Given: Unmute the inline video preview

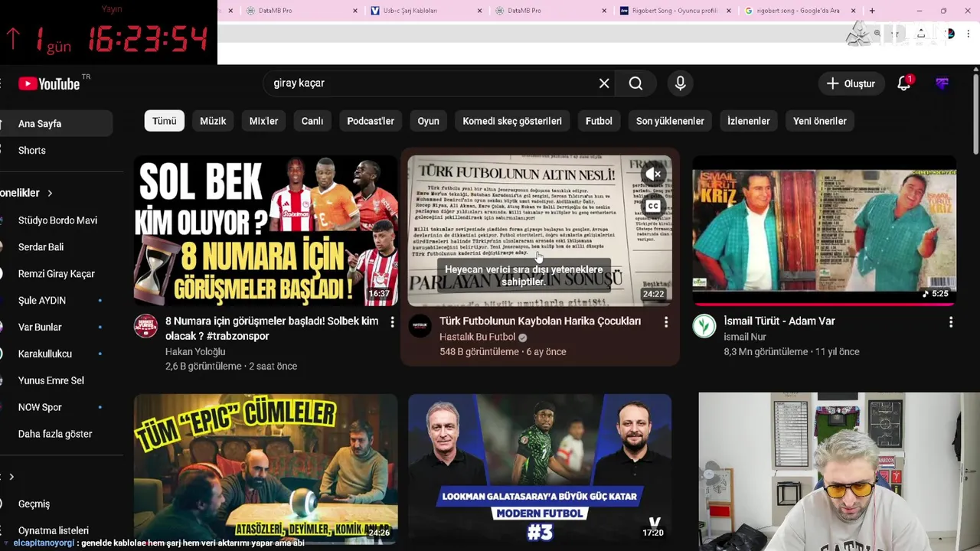Looking at the screenshot, I should (x=653, y=174).
